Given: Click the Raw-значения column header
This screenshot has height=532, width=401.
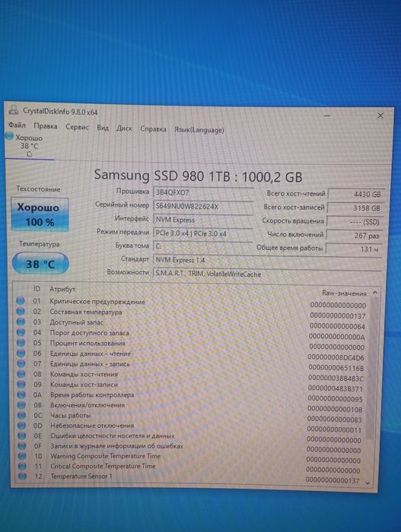Looking at the screenshot, I should (x=344, y=293).
